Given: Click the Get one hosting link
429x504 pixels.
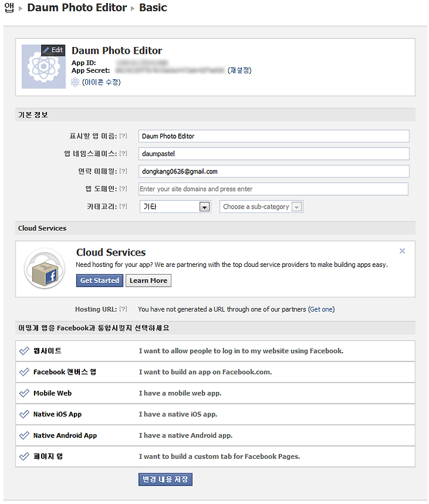Looking at the screenshot, I should pyautogui.click(x=321, y=309).
